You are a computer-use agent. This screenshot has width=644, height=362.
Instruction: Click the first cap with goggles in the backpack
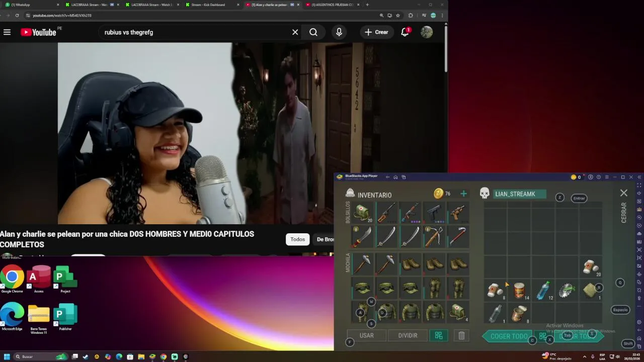pyautogui.click(x=363, y=288)
